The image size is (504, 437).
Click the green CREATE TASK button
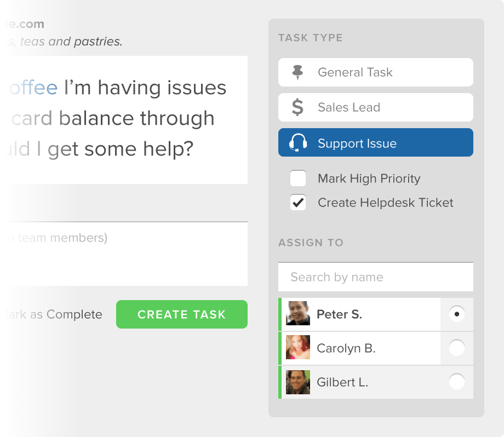click(182, 314)
